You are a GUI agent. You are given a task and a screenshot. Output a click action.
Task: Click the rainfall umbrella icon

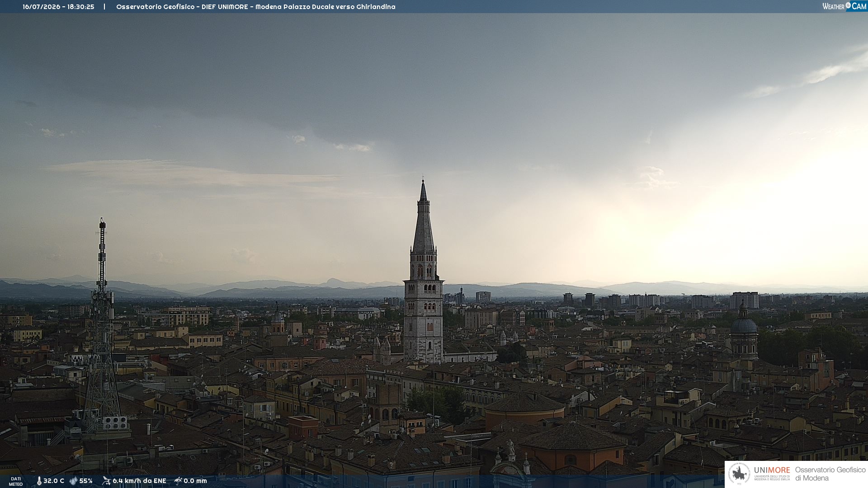coord(178,481)
